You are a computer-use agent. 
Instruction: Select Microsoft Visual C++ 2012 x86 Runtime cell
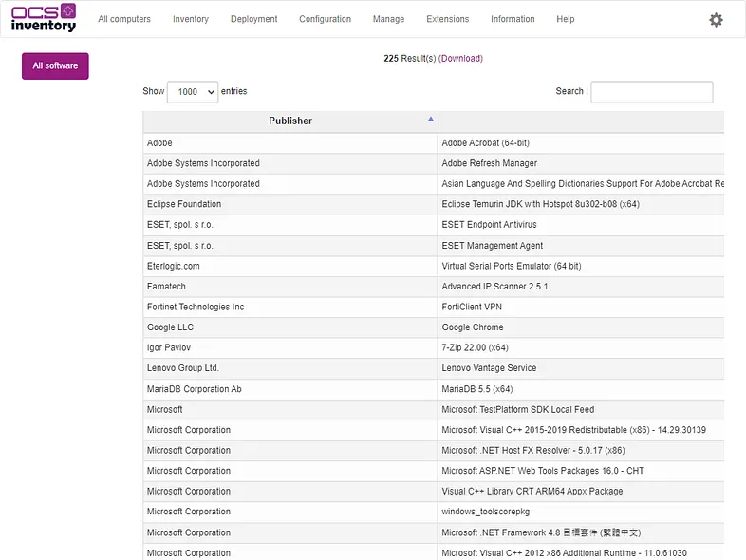(581, 552)
